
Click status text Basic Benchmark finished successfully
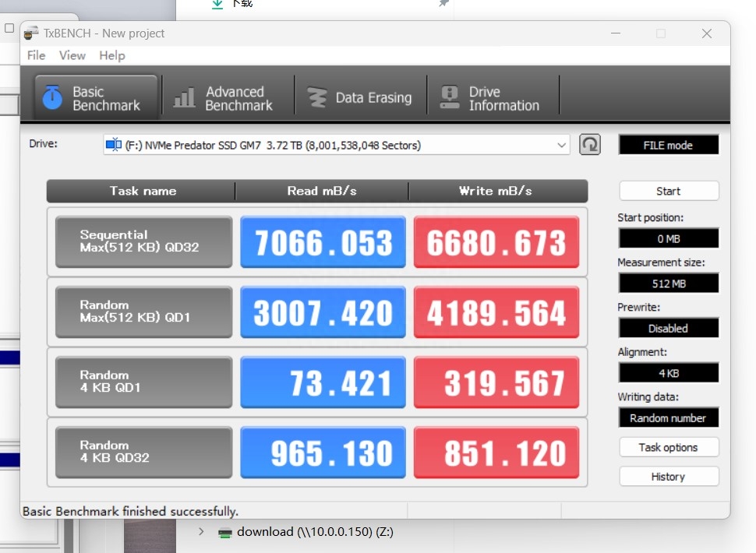(x=130, y=511)
